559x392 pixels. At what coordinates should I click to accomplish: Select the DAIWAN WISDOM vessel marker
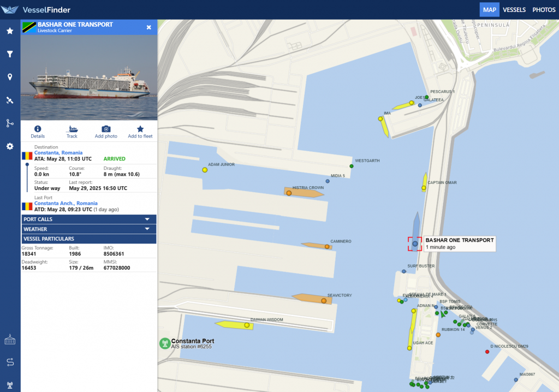[247, 325]
